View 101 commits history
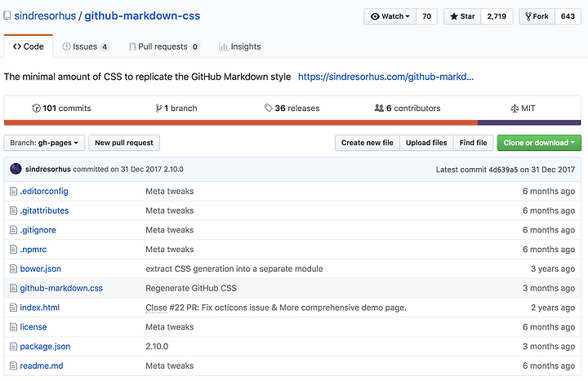The width and height of the screenshot is (588, 381). tap(61, 109)
